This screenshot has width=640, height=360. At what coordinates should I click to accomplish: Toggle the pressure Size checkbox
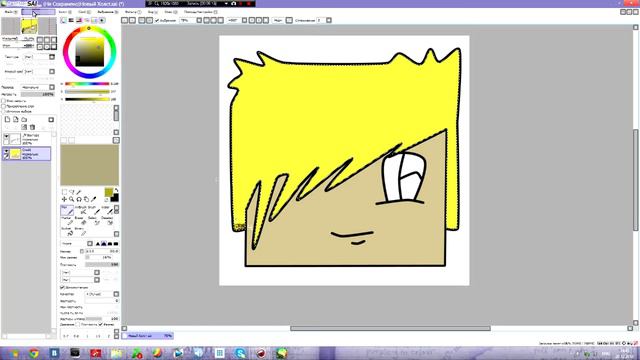100,324
